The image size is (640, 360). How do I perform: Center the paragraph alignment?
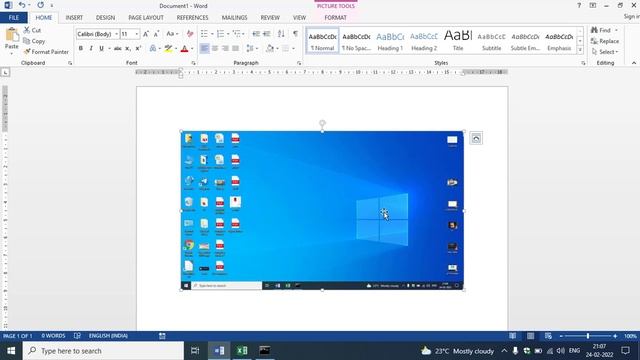[x=215, y=49]
